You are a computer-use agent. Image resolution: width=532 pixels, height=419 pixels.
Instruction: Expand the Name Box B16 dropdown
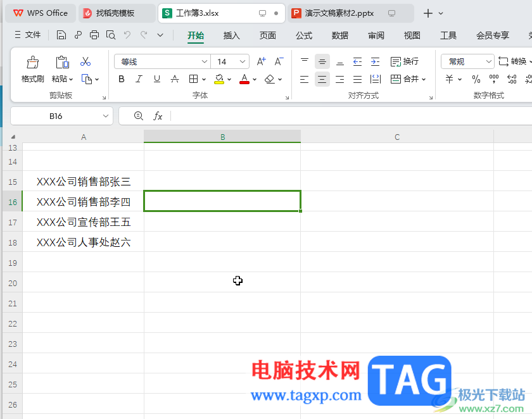coord(106,116)
